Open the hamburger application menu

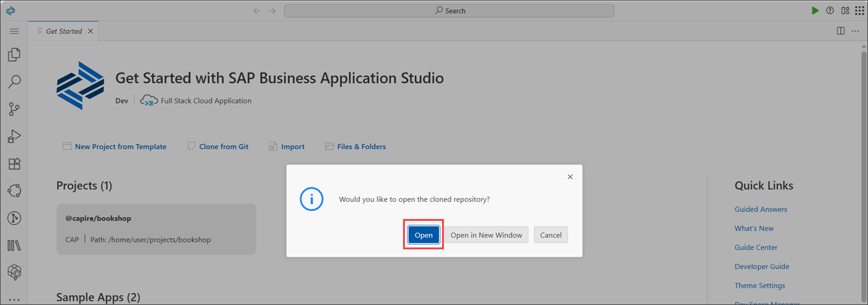(x=14, y=31)
